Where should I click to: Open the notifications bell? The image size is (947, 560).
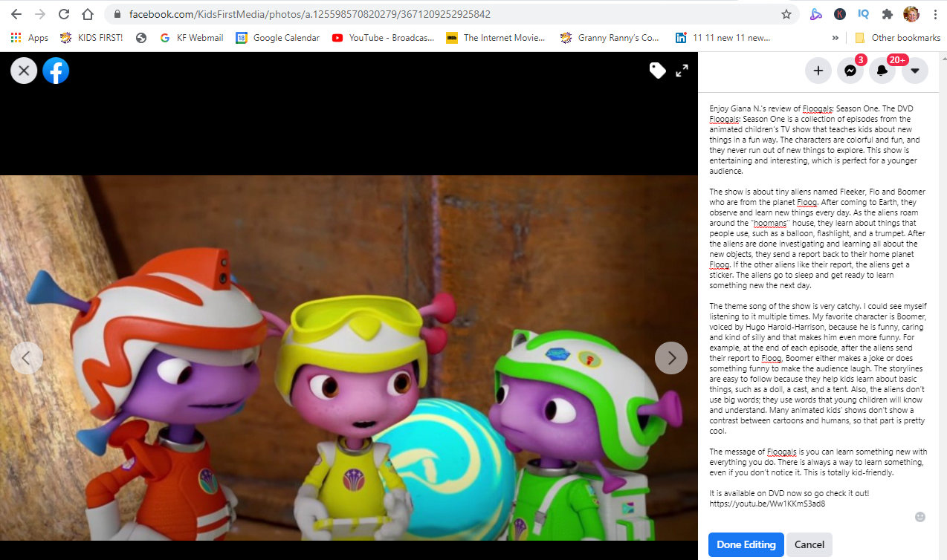point(882,71)
